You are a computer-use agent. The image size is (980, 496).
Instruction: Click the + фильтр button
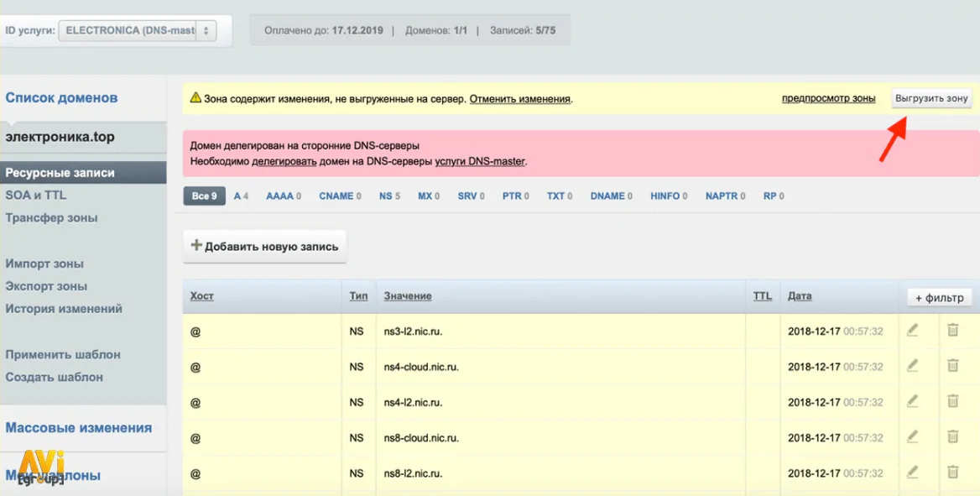940,298
